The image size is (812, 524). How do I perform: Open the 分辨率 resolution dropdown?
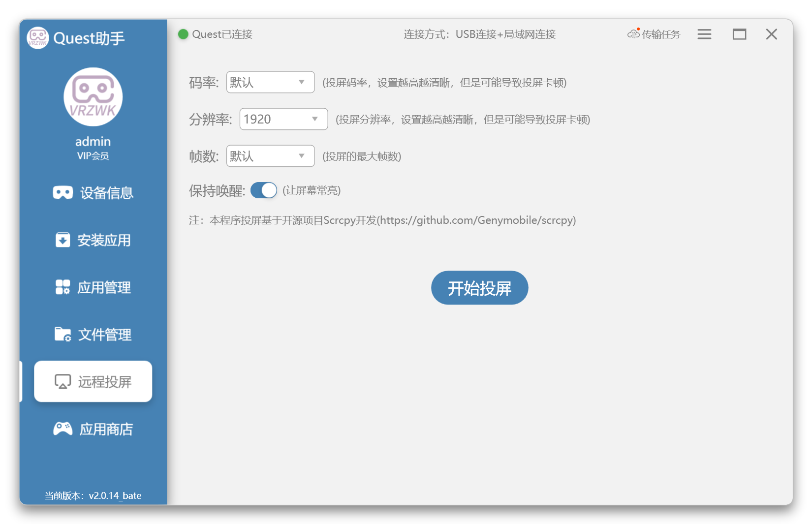[283, 119]
